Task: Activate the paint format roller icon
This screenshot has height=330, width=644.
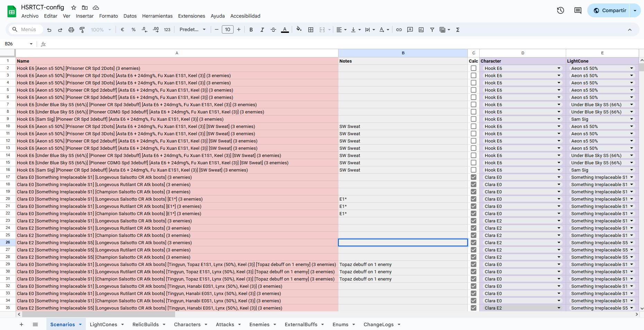Action: point(82,30)
